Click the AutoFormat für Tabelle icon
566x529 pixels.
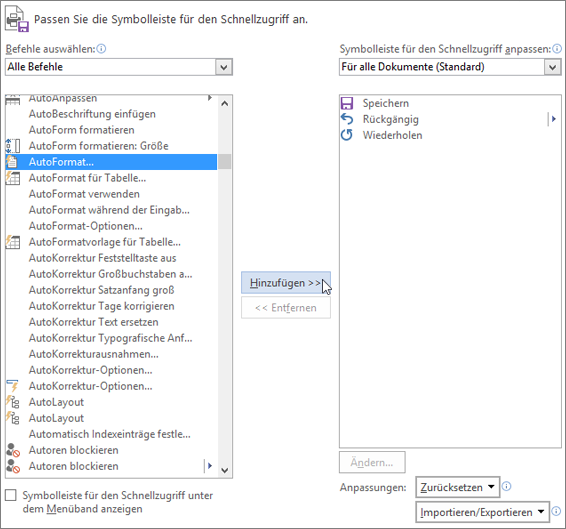pyautogui.click(x=13, y=178)
